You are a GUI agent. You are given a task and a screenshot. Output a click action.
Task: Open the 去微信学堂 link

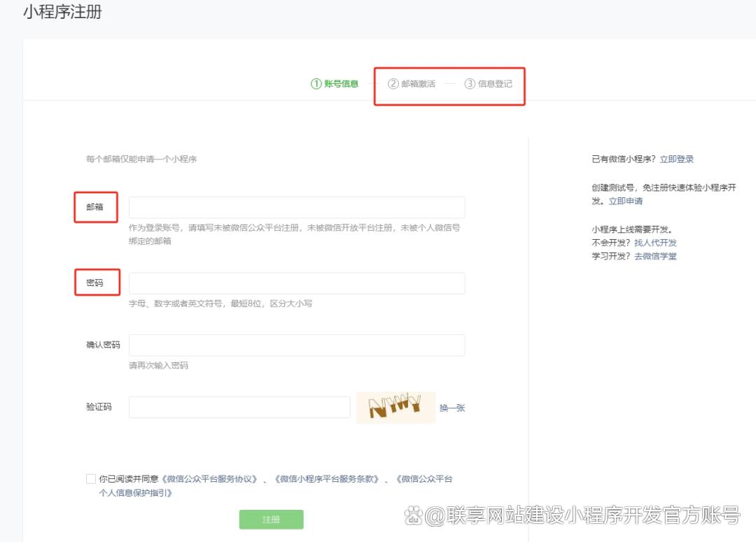pyautogui.click(x=655, y=257)
